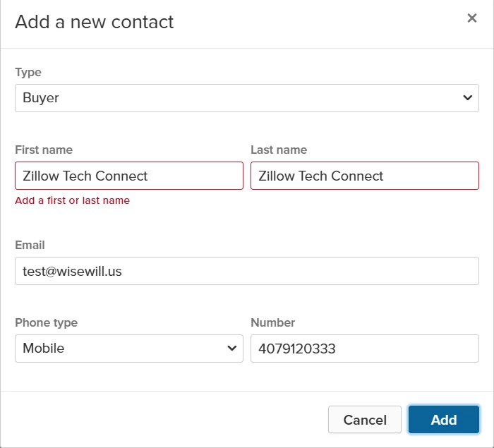Click the blue Add button
Image resolution: width=494 pixels, height=448 pixels.
(444, 420)
